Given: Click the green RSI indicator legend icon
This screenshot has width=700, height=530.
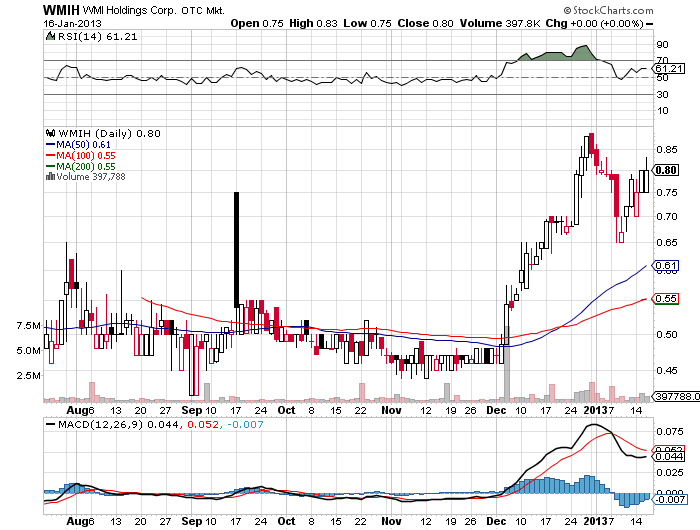Looking at the screenshot, I should coord(50,36).
